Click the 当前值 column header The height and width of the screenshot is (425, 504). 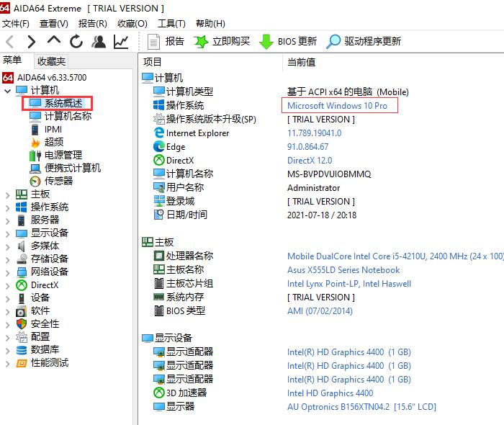coord(301,62)
